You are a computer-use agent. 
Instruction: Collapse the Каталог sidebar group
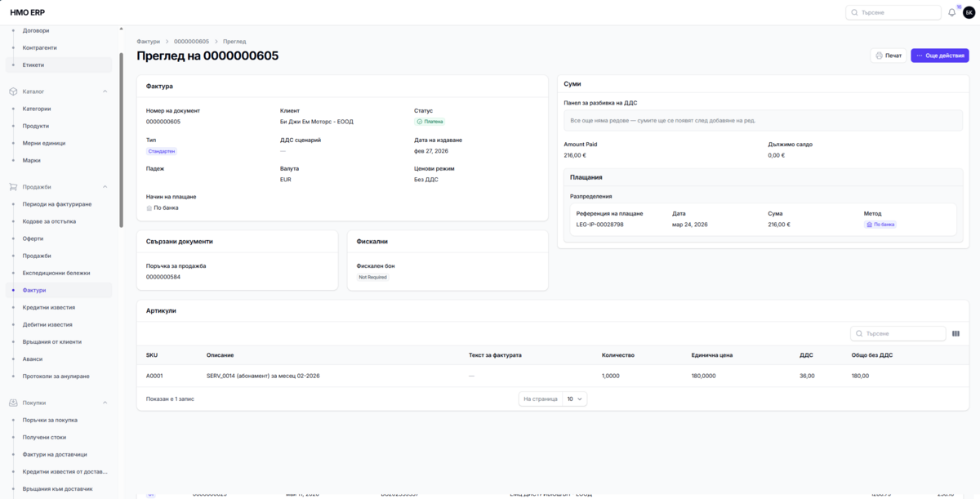point(105,91)
